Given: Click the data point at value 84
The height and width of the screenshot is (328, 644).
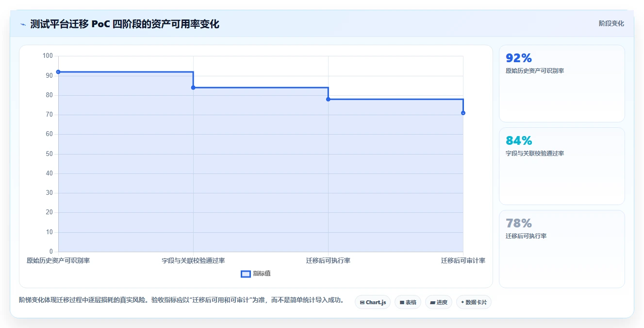Looking at the screenshot, I should (x=193, y=87).
